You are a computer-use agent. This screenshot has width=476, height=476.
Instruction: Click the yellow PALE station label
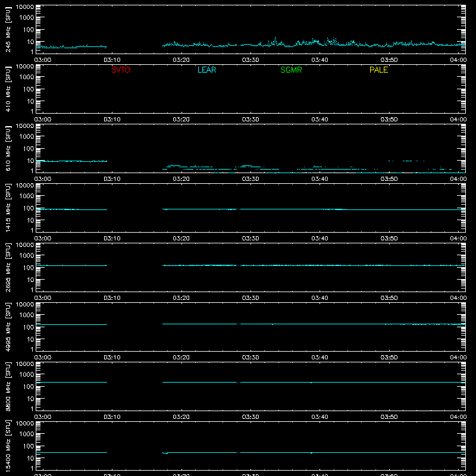(x=378, y=70)
